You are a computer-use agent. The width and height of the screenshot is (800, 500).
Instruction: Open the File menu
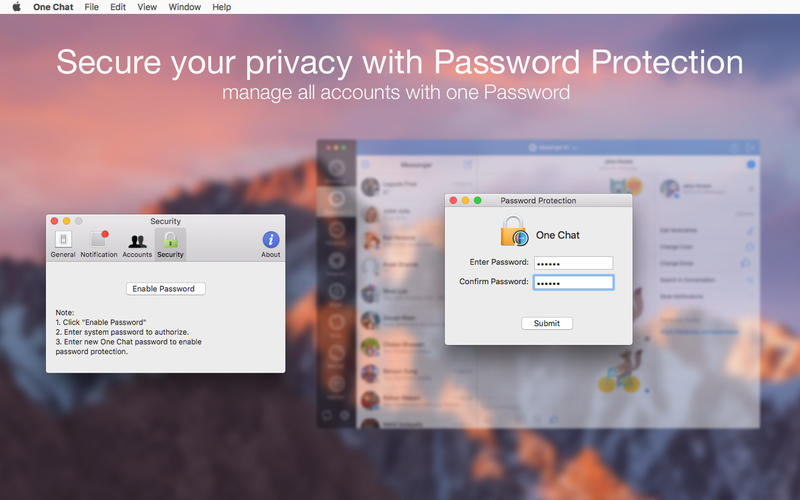click(x=91, y=7)
